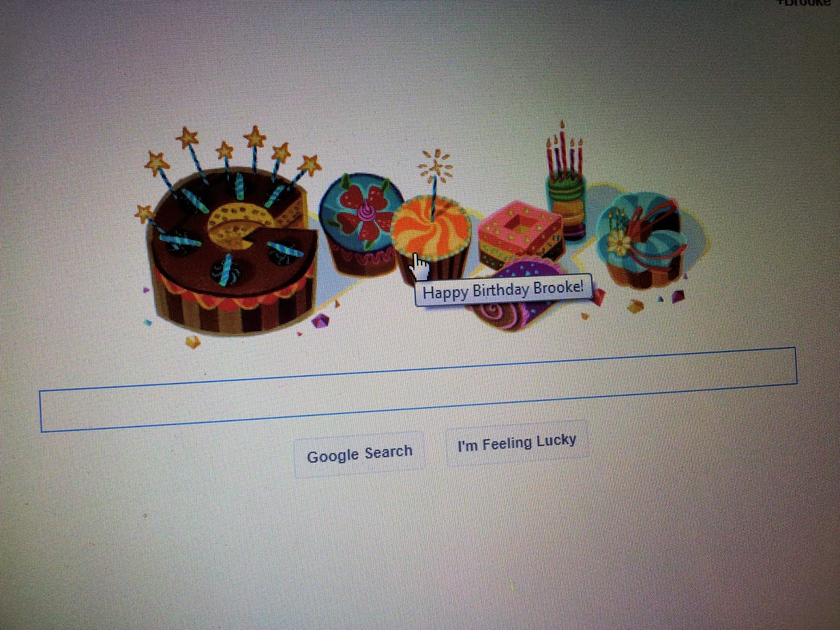Click the tall layered cake with red candles

point(565,181)
